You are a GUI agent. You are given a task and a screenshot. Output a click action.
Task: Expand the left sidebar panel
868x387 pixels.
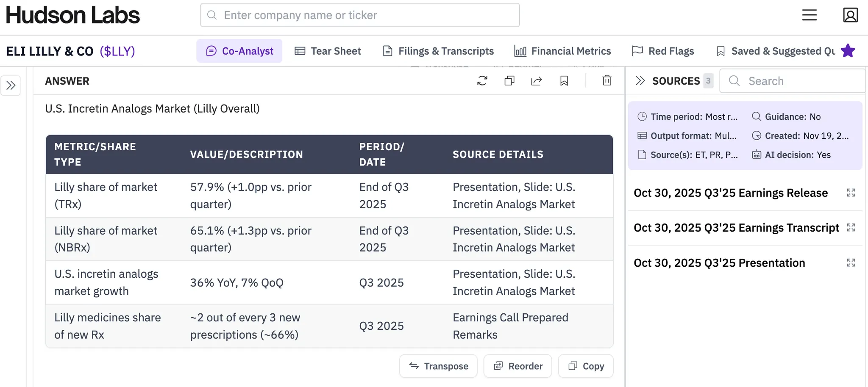[x=11, y=86]
